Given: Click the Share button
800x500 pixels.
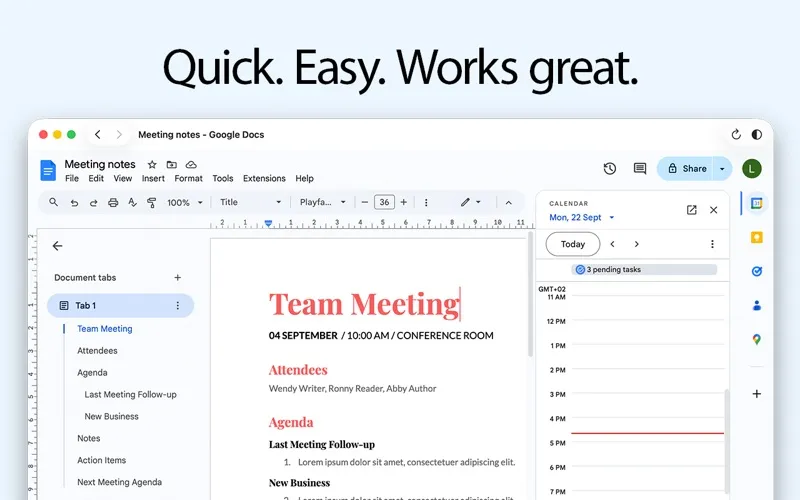Looking at the screenshot, I should click(686, 168).
